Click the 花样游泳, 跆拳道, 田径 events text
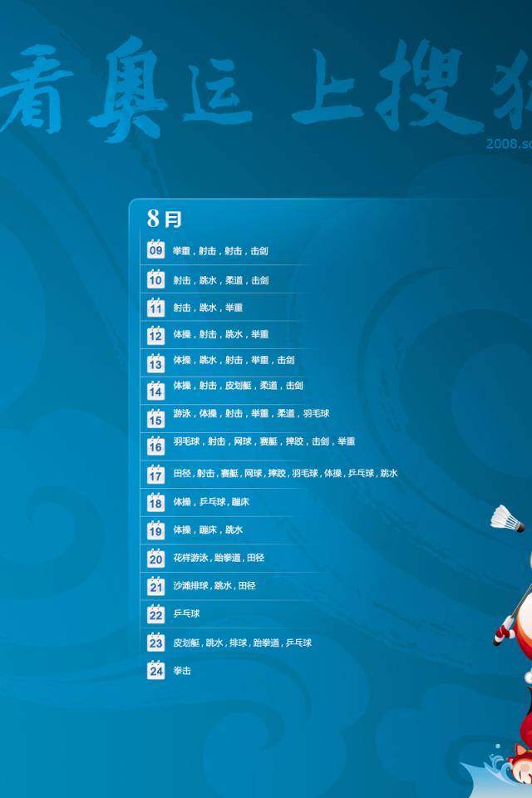 coord(219,558)
